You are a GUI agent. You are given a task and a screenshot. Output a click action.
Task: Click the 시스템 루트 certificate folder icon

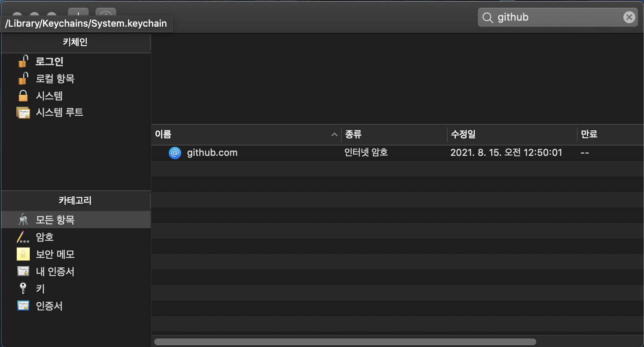(23, 113)
